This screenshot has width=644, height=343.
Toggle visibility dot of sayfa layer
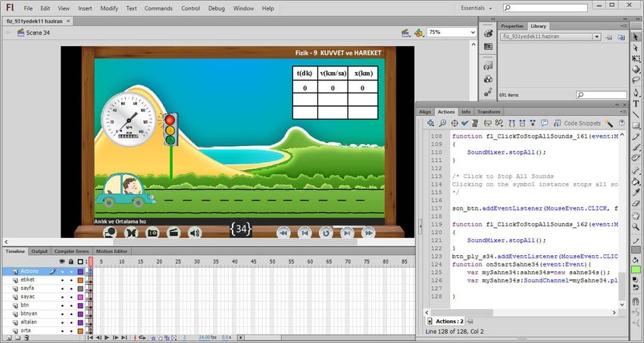tap(62, 288)
